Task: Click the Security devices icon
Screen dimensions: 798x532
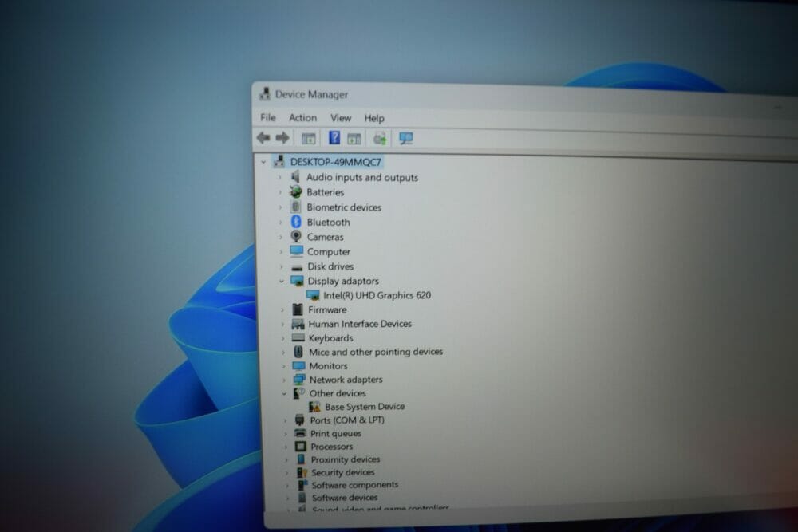Action: click(x=302, y=472)
